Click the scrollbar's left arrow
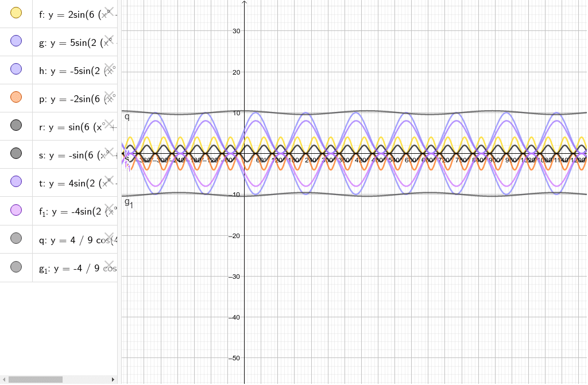 click(x=3, y=379)
